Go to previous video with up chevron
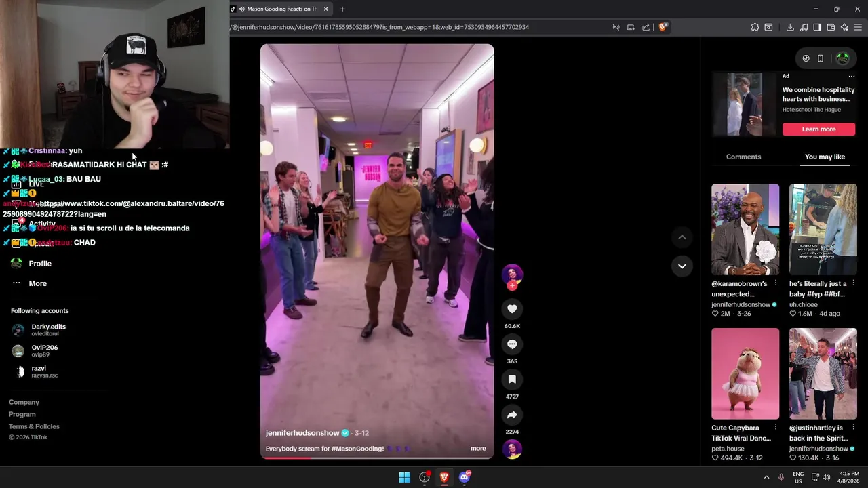This screenshot has width=868, height=488. click(x=682, y=237)
